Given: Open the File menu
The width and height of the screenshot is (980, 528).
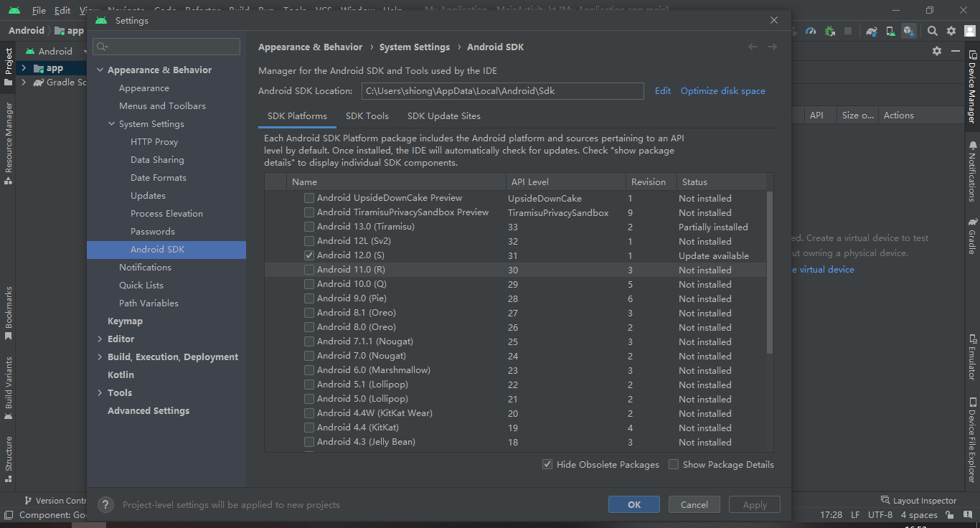Looking at the screenshot, I should point(39,11).
